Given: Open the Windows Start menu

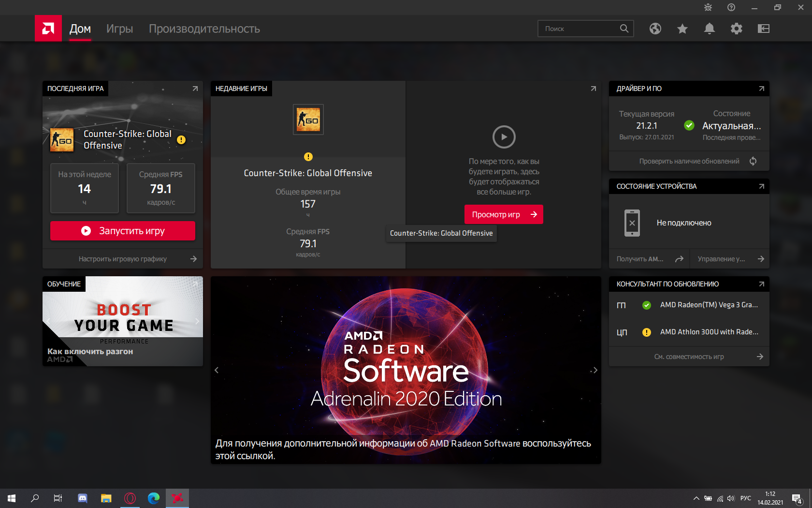Looking at the screenshot, I should [x=12, y=498].
